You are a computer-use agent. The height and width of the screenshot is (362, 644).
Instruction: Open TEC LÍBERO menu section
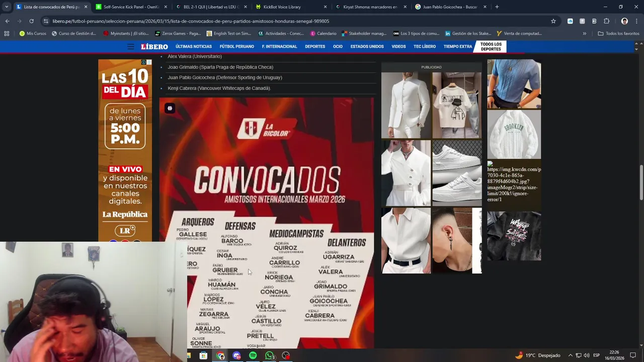425,46
